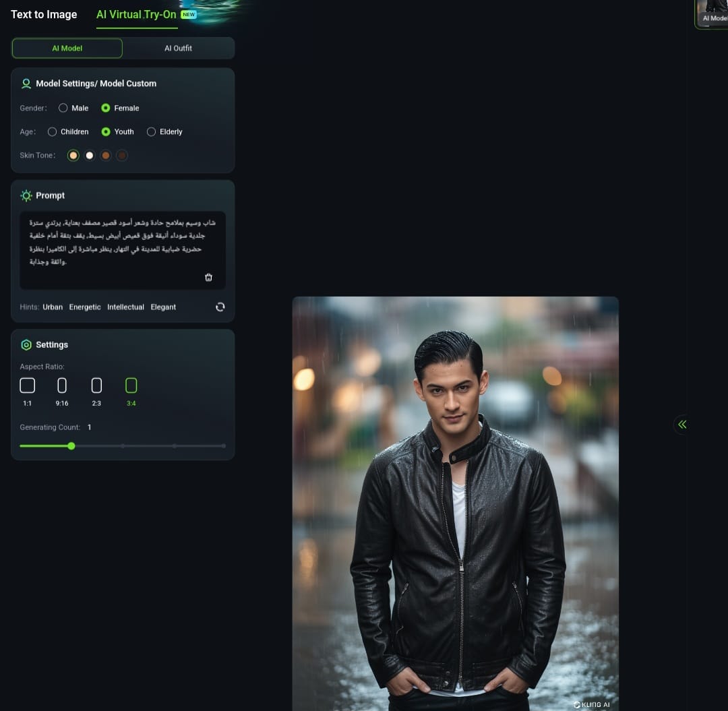Open the Text to Image tab
The height and width of the screenshot is (711, 728).
click(44, 15)
